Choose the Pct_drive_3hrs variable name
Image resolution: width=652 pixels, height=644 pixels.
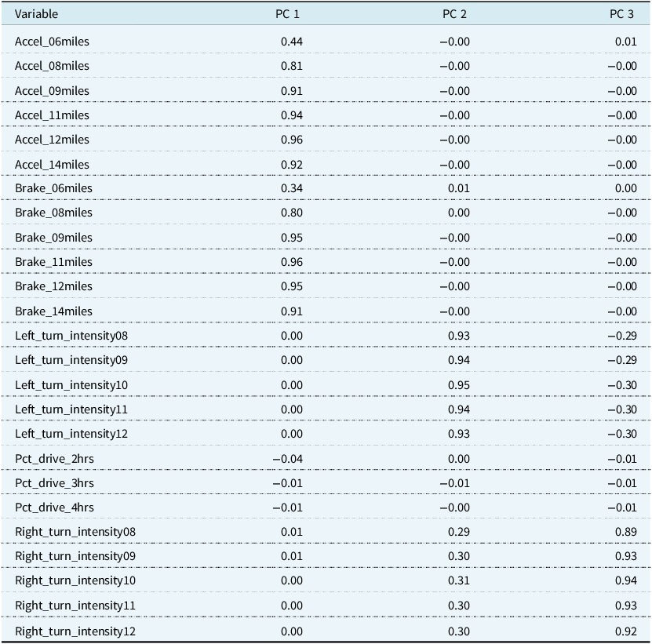(54, 483)
